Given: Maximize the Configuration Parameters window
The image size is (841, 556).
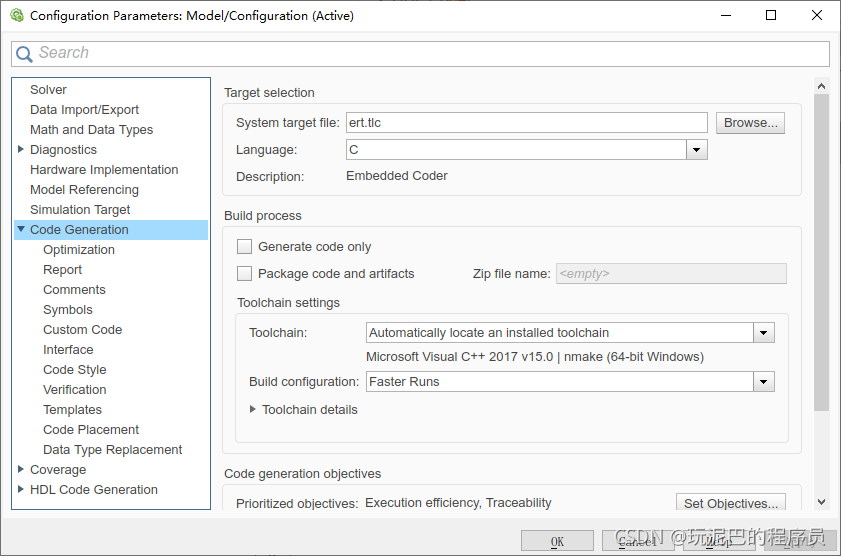Looking at the screenshot, I should pyautogui.click(x=771, y=15).
